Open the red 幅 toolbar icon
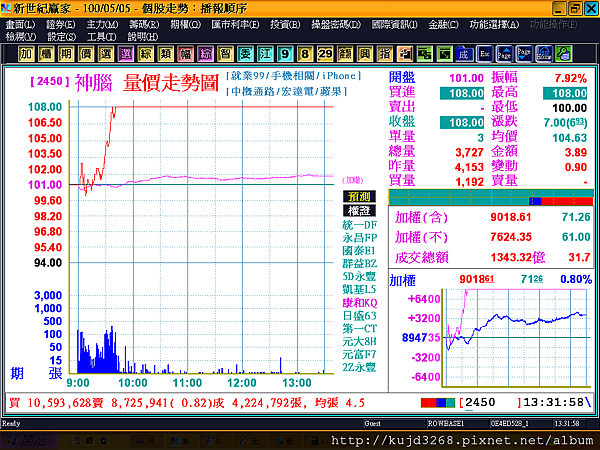 click(x=186, y=54)
